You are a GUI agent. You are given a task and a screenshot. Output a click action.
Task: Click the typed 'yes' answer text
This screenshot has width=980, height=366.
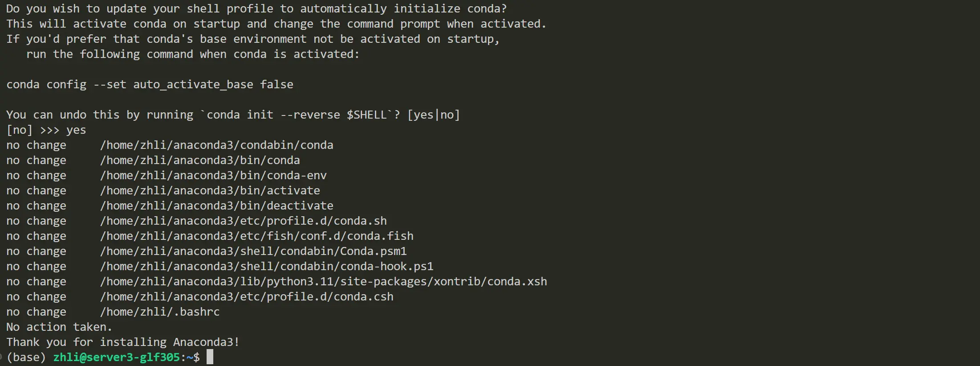click(x=76, y=130)
